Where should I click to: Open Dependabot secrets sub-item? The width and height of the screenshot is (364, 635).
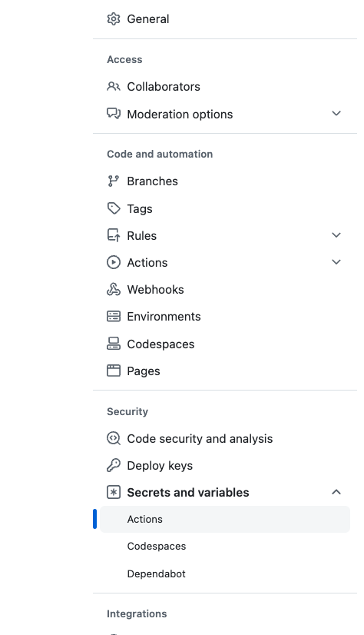pos(156,573)
